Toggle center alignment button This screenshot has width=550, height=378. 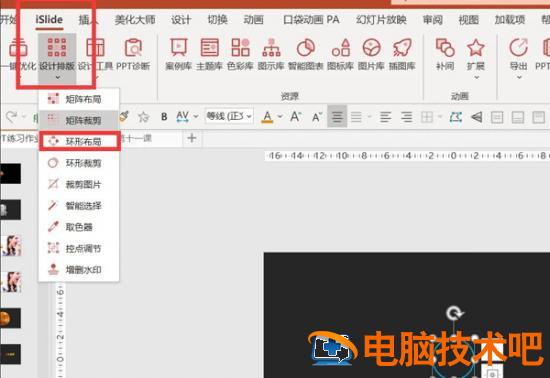pyautogui.click(x=337, y=116)
